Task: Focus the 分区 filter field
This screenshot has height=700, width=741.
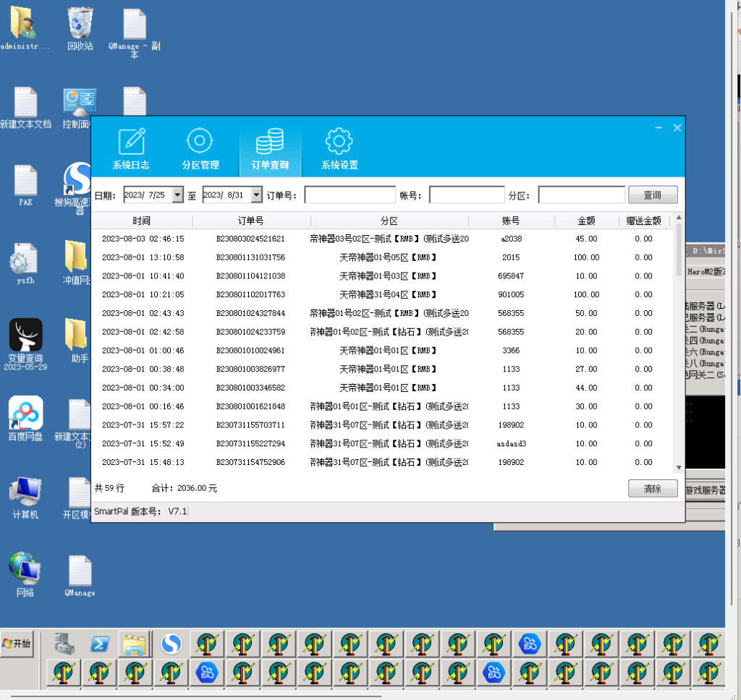Action: tap(581, 195)
